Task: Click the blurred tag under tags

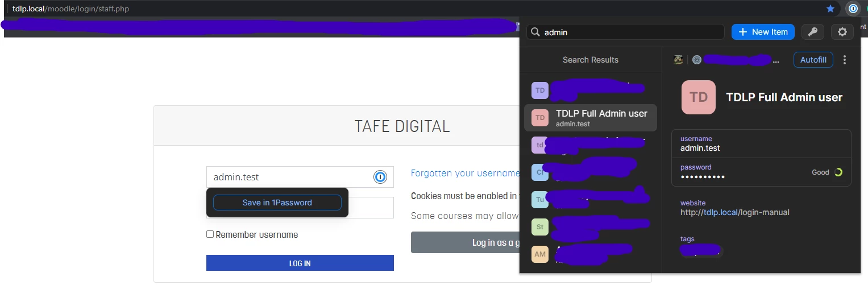Action: coord(701,251)
